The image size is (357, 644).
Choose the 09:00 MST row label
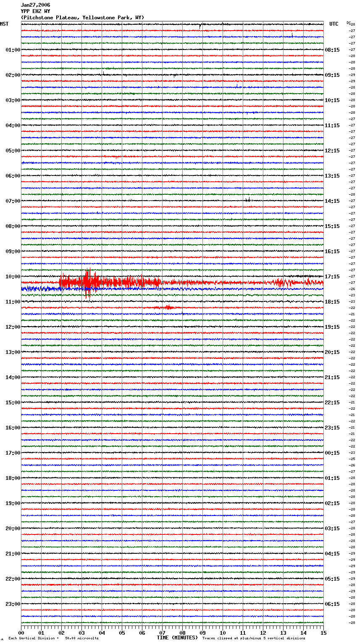click(x=13, y=251)
